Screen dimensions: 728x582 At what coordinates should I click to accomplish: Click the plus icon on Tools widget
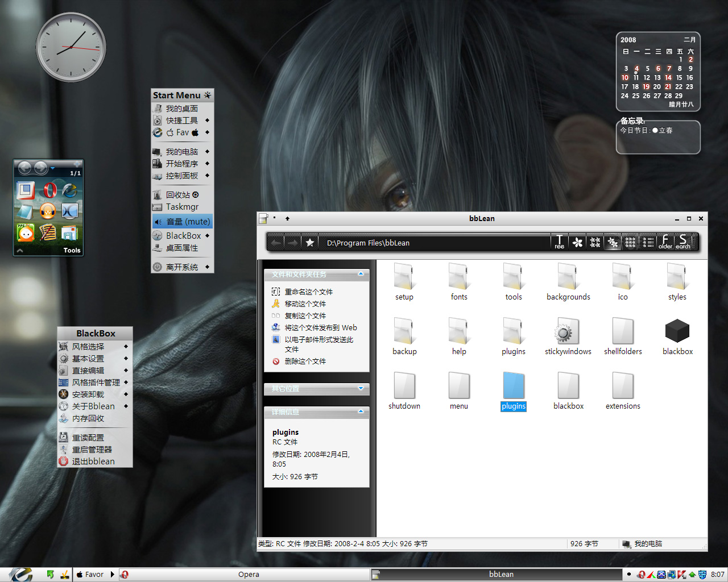point(77,164)
